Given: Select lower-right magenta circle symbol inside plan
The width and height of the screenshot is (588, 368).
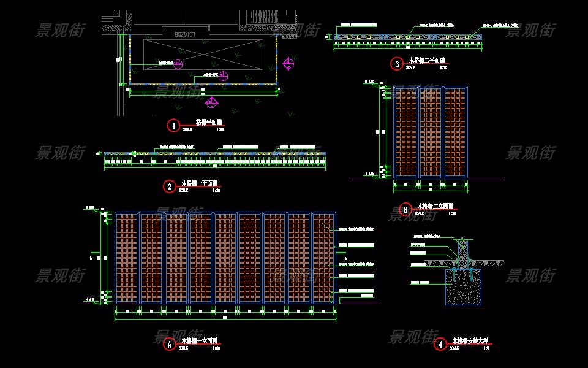Looking at the screenshot, I should pos(224,76).
